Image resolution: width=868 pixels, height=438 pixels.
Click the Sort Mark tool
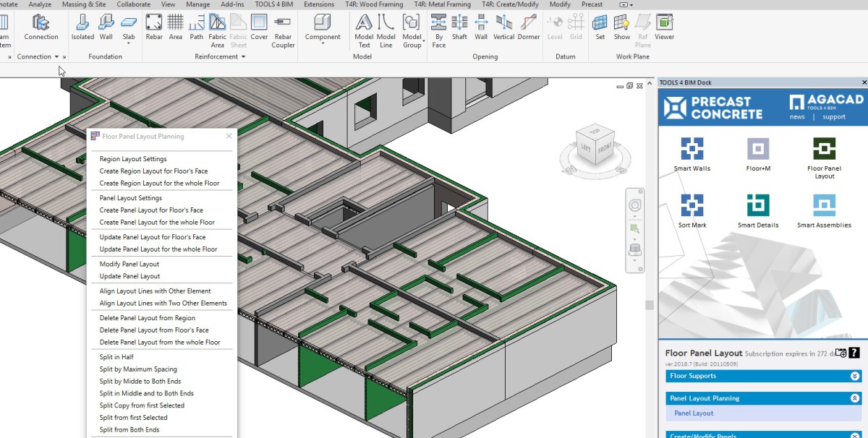[692, 211]
